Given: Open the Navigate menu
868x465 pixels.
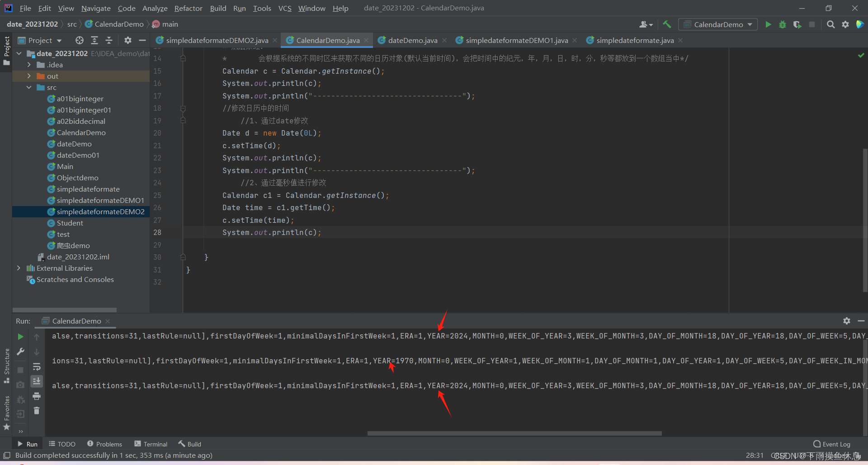Looking at the screenshot, I should tap(96, 8).
